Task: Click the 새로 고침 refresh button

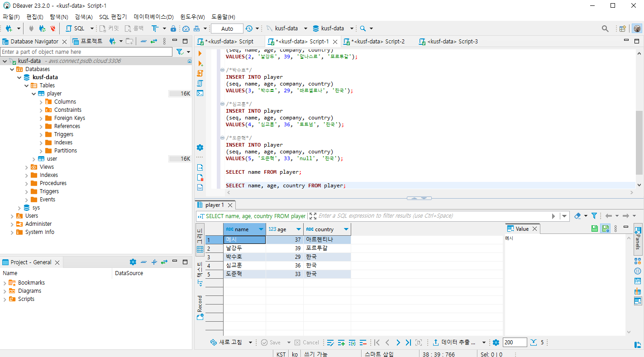Action: [230, 343]
